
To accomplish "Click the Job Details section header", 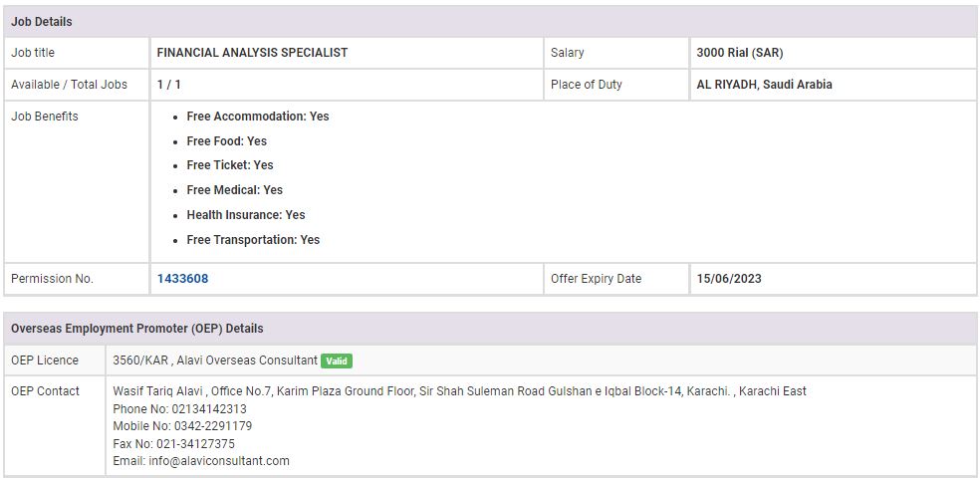I will tap(42, 22).
